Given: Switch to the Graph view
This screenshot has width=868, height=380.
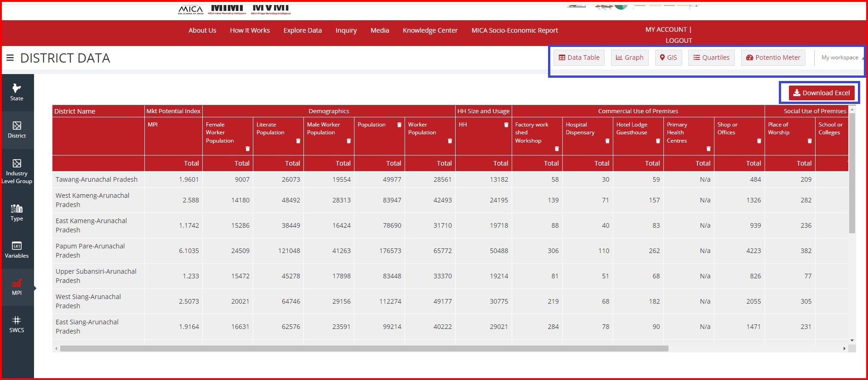Looking at the screenshot, I should click(x=629, y=58).
